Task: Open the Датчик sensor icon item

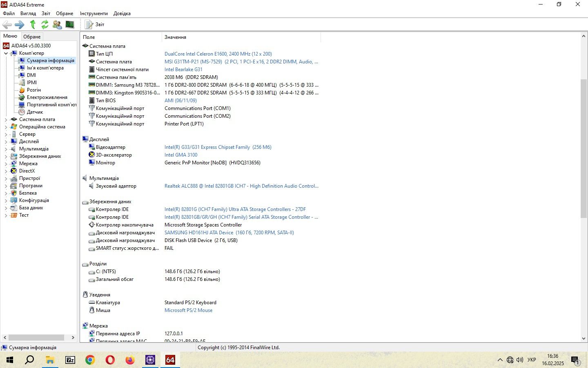Action: point(22,112)
